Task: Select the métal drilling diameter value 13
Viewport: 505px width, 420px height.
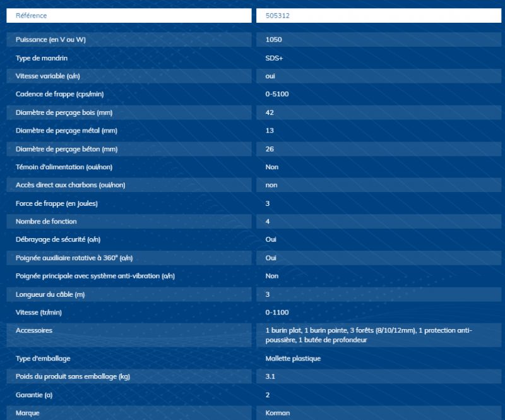Action: [270, 131]
